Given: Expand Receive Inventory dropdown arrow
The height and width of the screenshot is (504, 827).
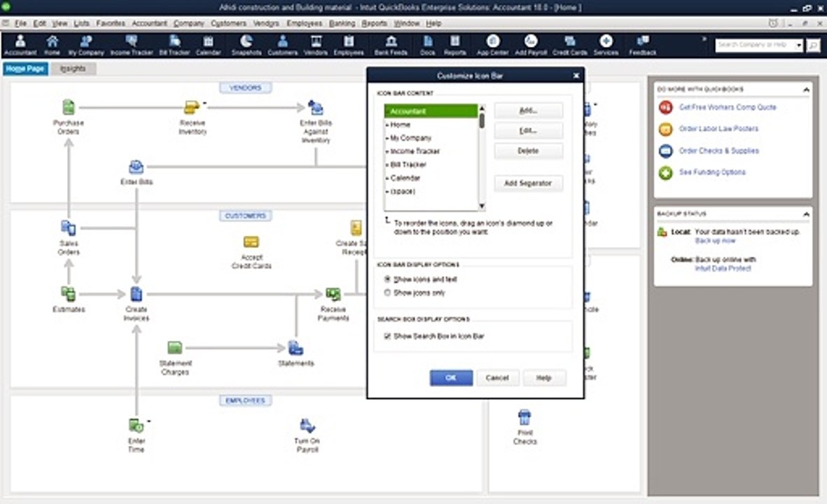Looking at the screenshot, I should tap(204, 104).
